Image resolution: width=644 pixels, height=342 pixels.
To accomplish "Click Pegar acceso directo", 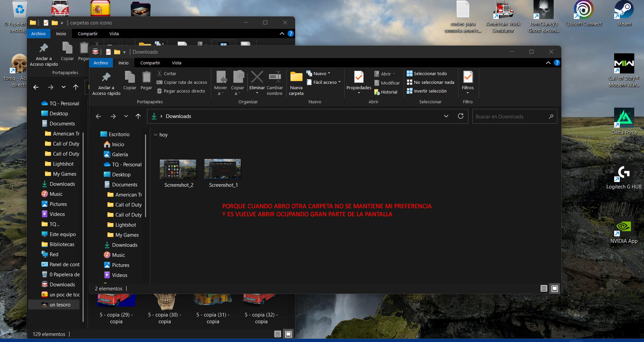I will coord(181,91).
